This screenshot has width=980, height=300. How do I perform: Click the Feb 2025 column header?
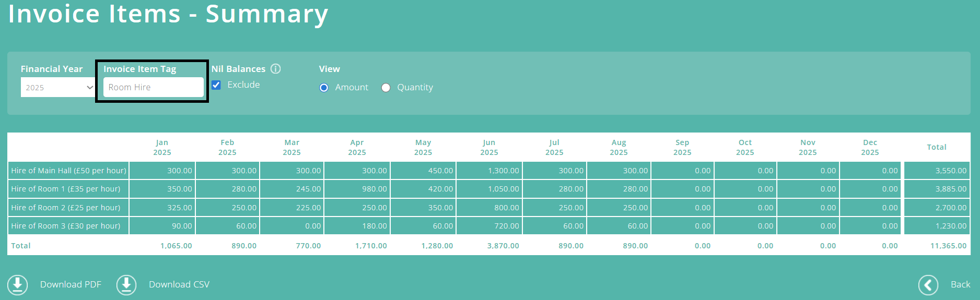[x=227, y=147]
